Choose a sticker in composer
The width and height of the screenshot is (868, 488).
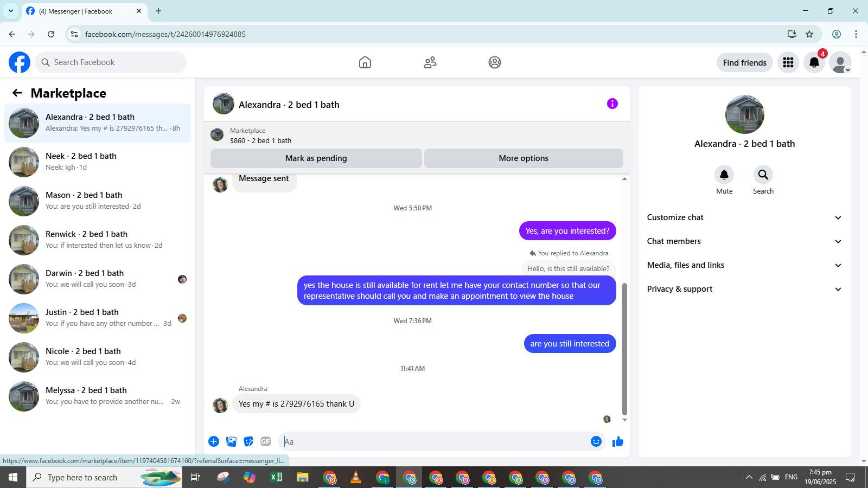pyautogui.click(x=248, y=441)
